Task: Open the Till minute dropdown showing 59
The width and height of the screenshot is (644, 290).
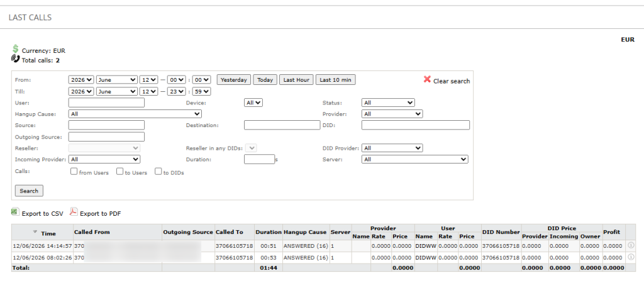Action: (x=202, y=92)
